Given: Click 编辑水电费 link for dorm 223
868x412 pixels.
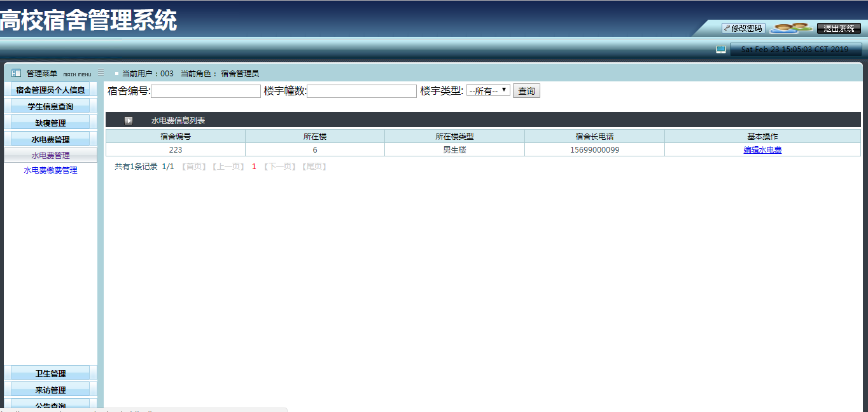Looking at the screenshot, I should [x=762, y=150].
